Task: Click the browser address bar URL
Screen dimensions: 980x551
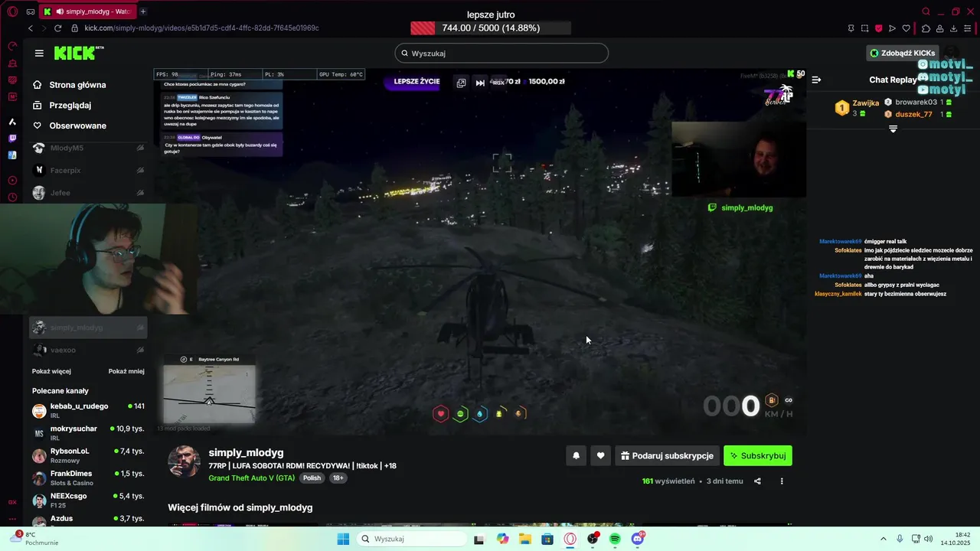Action: (x=201, y=28)
